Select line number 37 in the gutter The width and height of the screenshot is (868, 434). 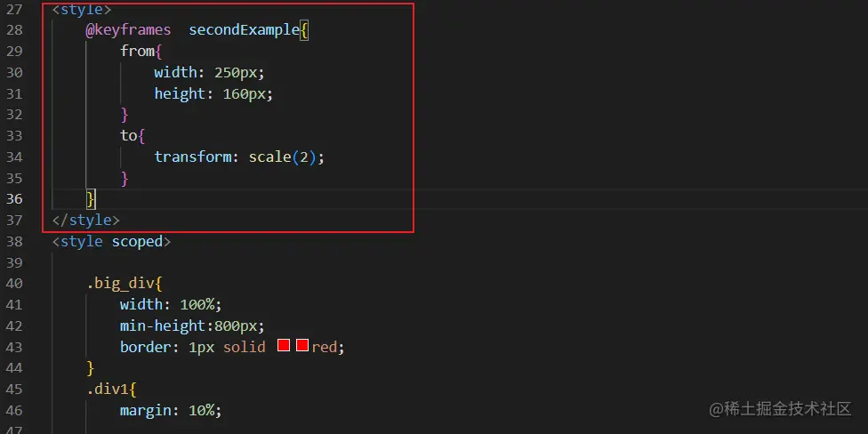pyautogui.click(x=15, y=221)
